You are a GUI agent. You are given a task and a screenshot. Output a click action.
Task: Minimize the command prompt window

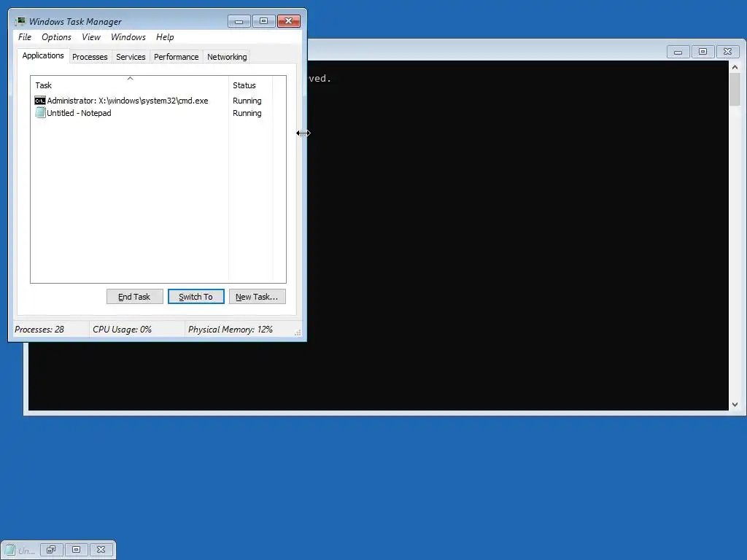(x=678, y=52)
